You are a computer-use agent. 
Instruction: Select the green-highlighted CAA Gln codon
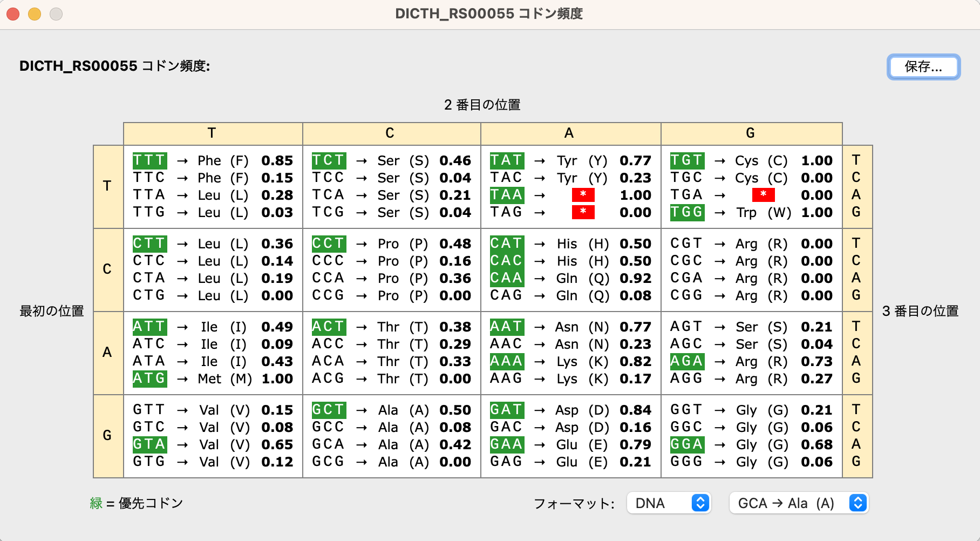(506, 278)
